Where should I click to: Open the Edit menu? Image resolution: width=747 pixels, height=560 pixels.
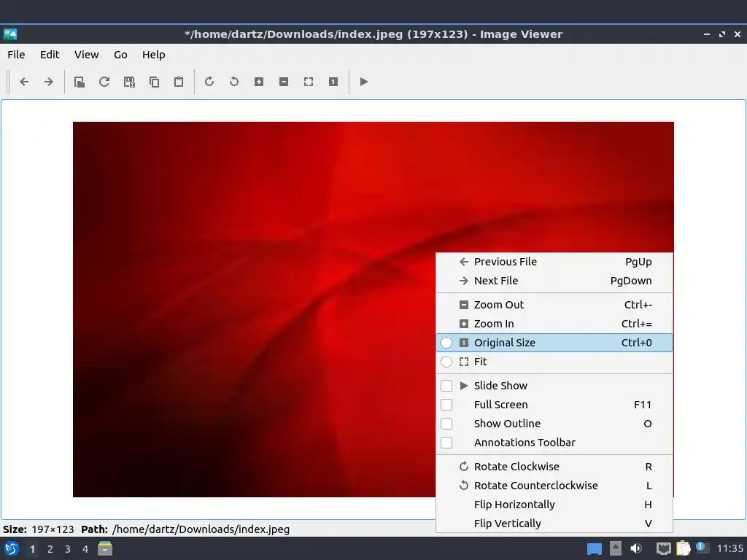pyautogui.click(x=50, y=55)
